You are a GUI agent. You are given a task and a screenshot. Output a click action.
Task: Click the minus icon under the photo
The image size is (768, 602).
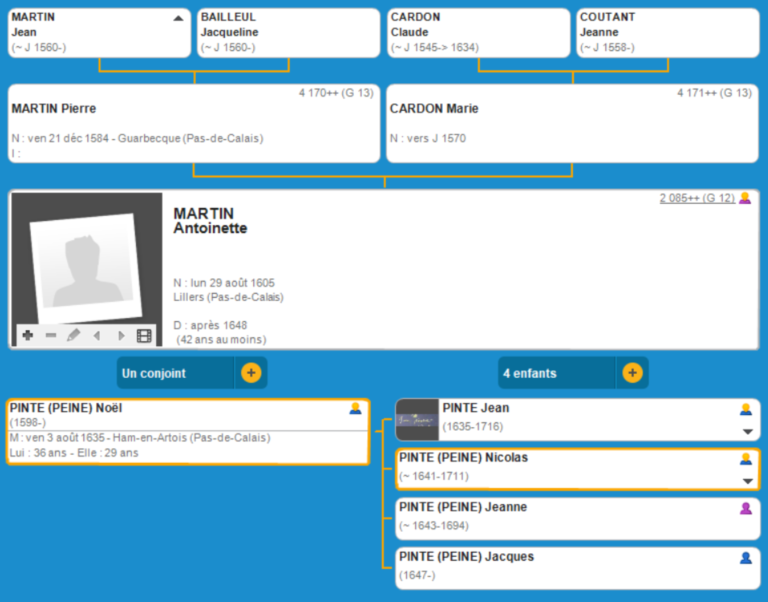click(51, 336)
